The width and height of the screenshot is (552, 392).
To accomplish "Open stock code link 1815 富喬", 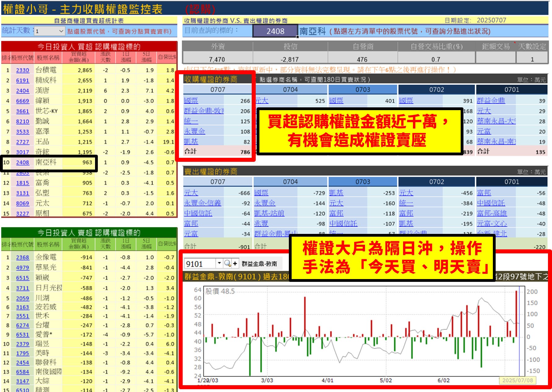I will (x=23, y=183).
